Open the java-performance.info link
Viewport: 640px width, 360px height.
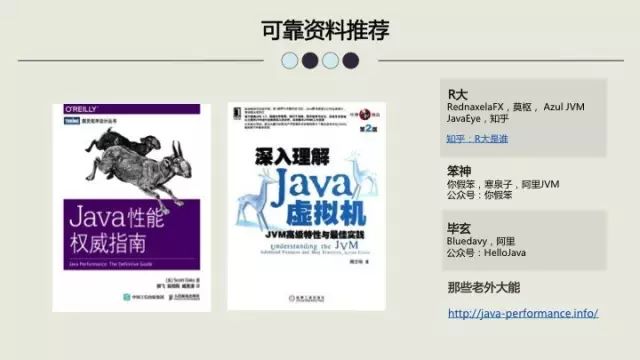523,313
